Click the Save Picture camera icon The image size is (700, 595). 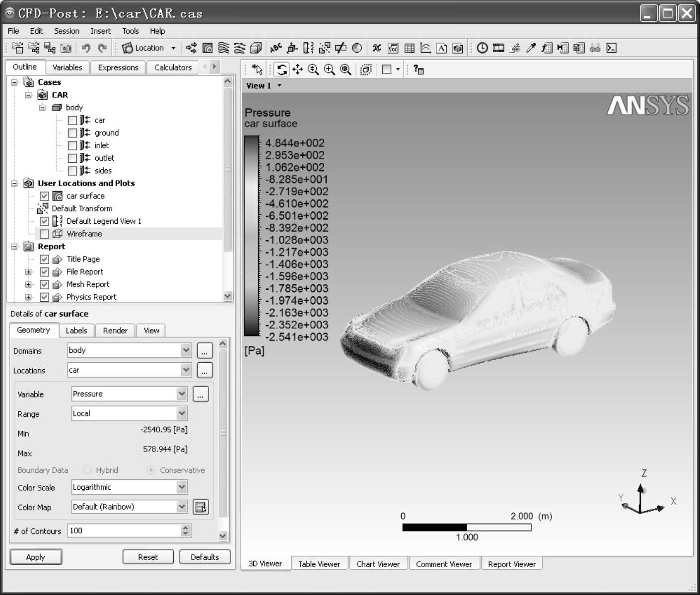click(x=66, y=48)
